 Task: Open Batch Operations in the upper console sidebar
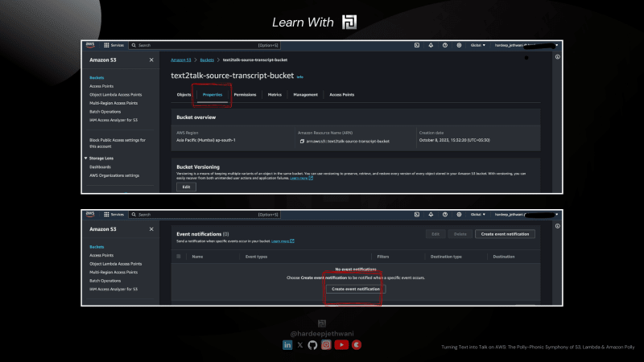click(x=105, y=112)
